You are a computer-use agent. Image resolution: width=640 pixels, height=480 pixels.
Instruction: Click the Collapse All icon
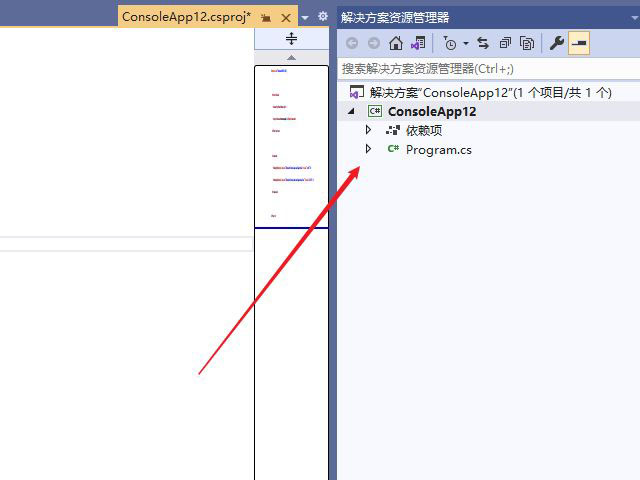point(505,43)
